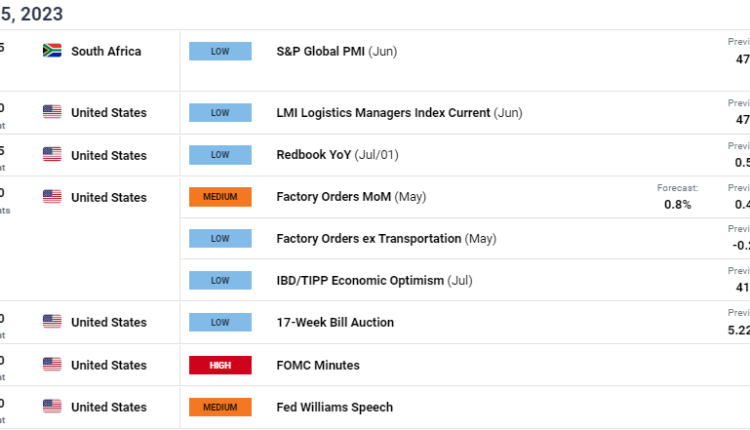Click the MEDIUM badge beside Factory Orders MoM

click(220, 197)
